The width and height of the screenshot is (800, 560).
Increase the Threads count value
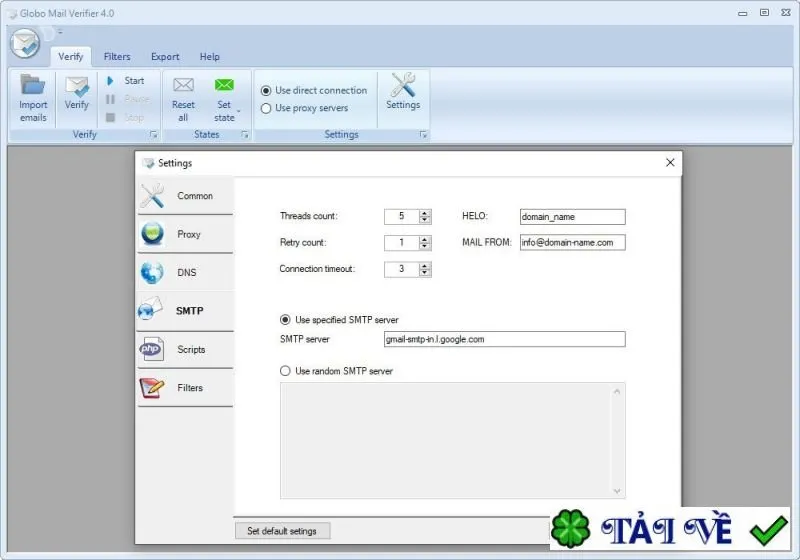click(425, 213)
